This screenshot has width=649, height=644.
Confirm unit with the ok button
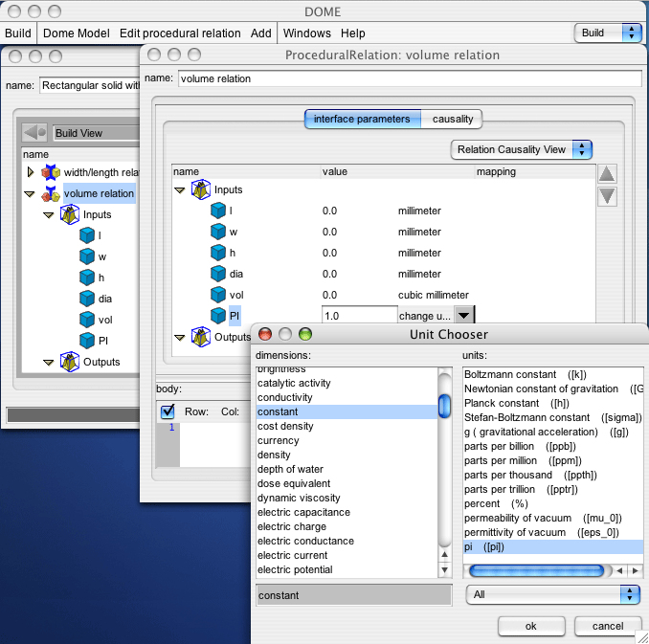click(531, 626)
